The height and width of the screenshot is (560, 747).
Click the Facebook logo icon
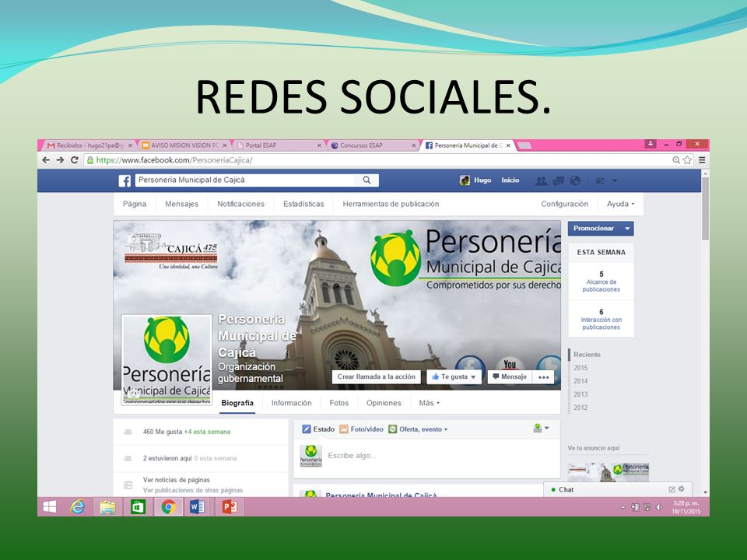point(124,180)
